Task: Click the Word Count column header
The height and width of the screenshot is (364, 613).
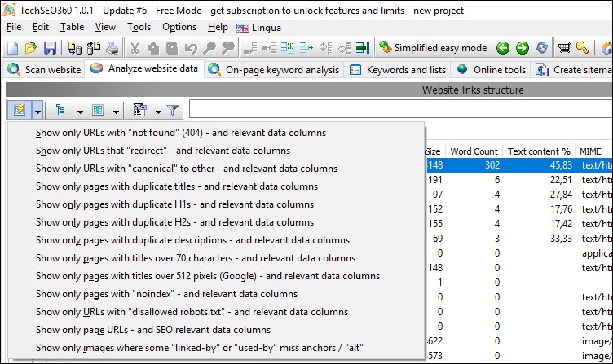Action: click(474, 151)
